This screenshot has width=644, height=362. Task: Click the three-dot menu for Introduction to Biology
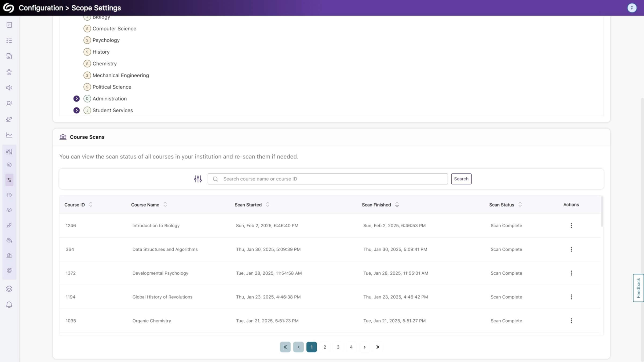point(572,226)
